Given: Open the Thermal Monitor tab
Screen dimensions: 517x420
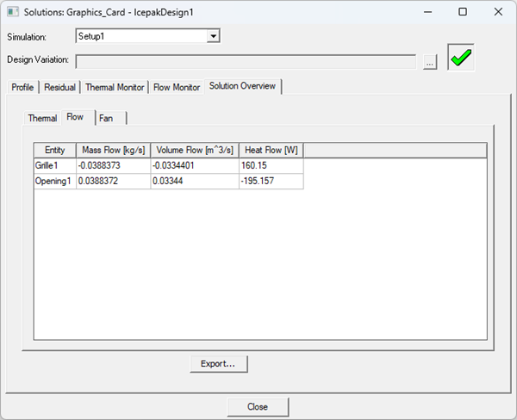Looking at the screenshot, I should (x=115, y=87).
